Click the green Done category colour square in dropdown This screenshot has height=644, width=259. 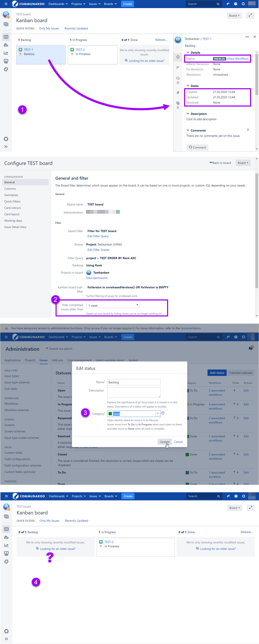(x=110, y=414)
